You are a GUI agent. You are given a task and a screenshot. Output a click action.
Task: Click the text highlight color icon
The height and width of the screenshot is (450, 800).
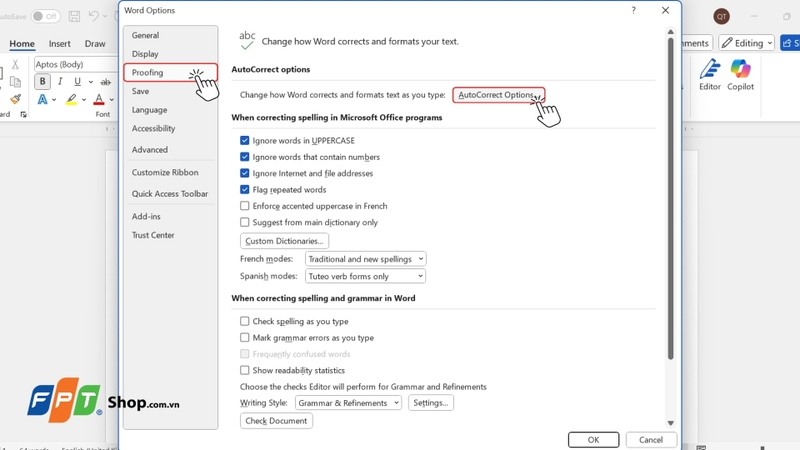click(71, 100)
